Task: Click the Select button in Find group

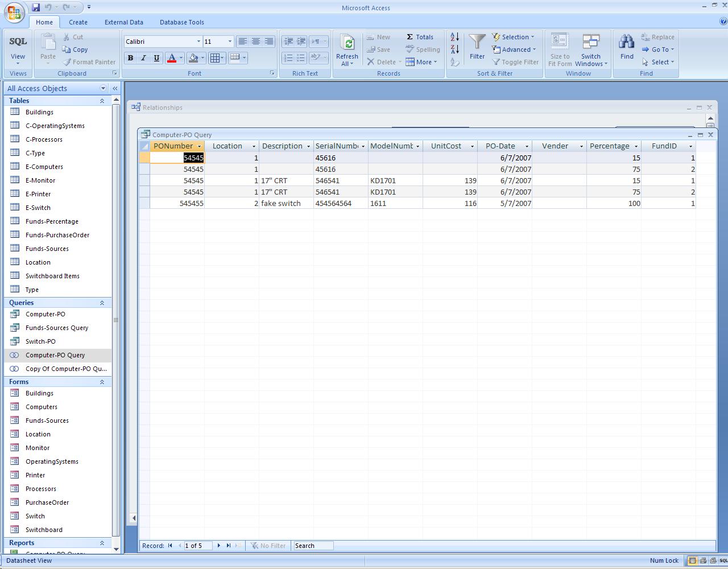Action: pos(658,62)
